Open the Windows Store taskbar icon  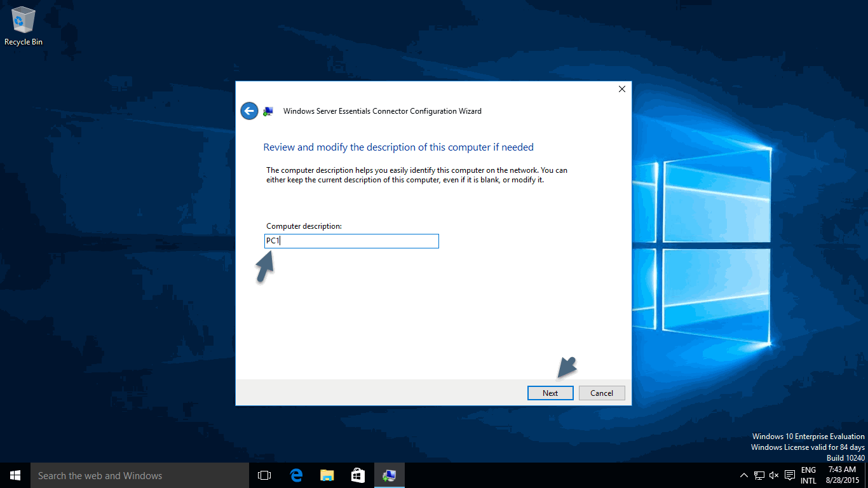coord(358,475)
